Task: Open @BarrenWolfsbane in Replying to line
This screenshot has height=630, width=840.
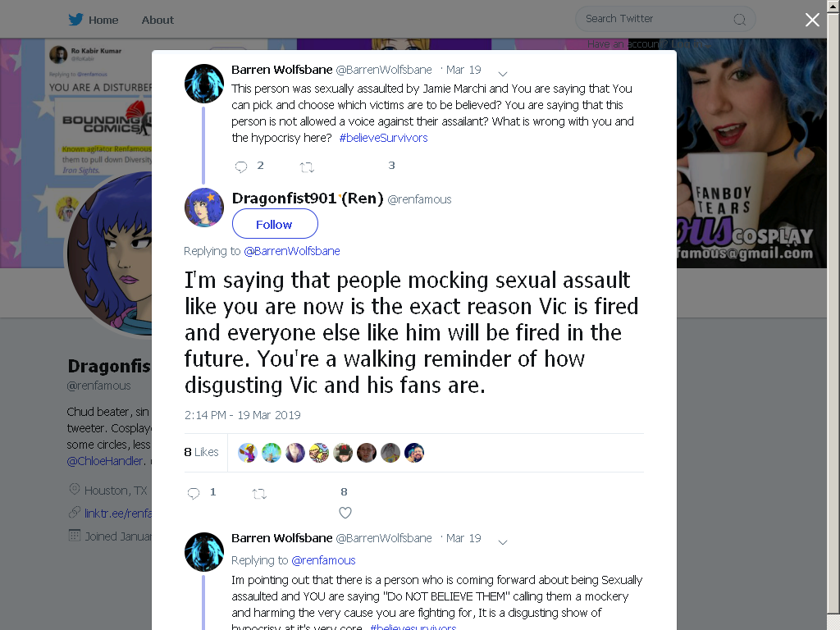Action: [x=292, y=251]
